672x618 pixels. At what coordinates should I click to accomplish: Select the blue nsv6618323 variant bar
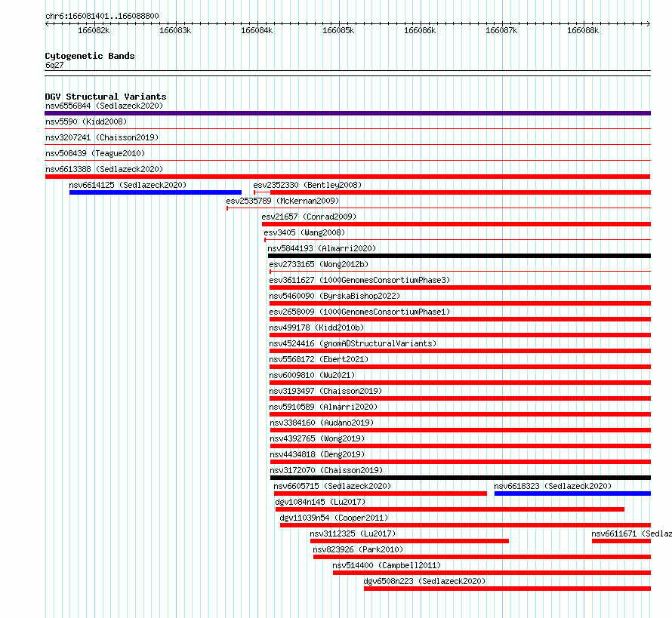[572, 493]
